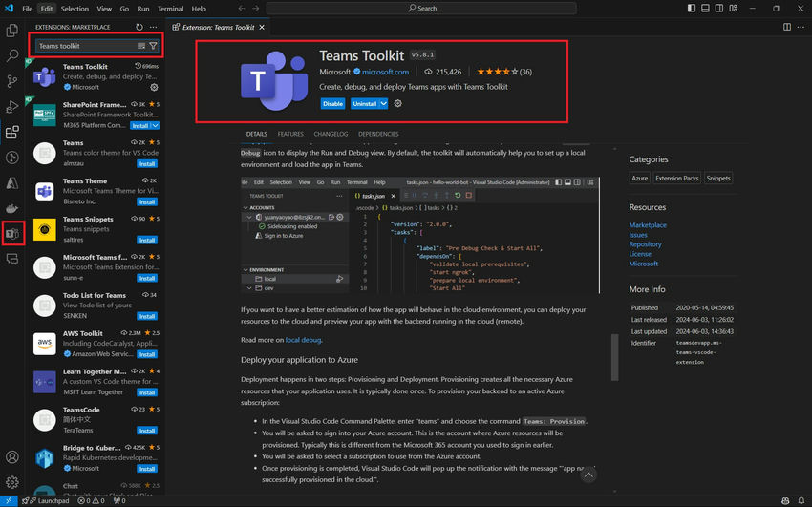Open the Repository resource link
The image size is (812, 507).
645,244
